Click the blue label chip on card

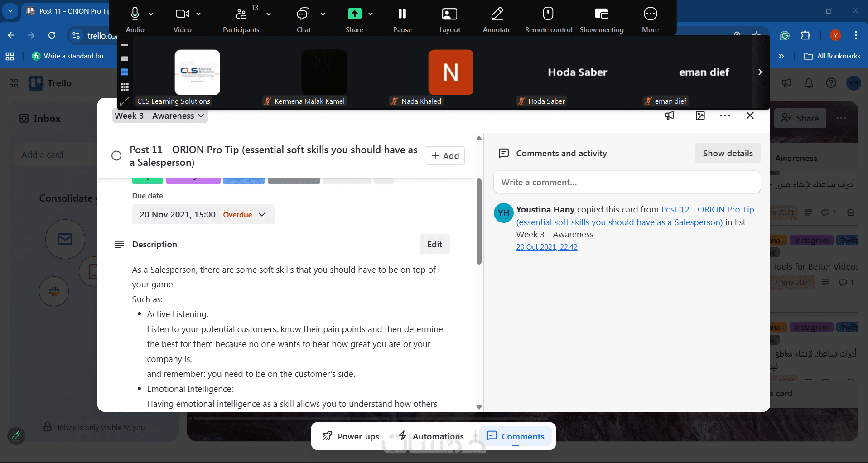(244, 181)
